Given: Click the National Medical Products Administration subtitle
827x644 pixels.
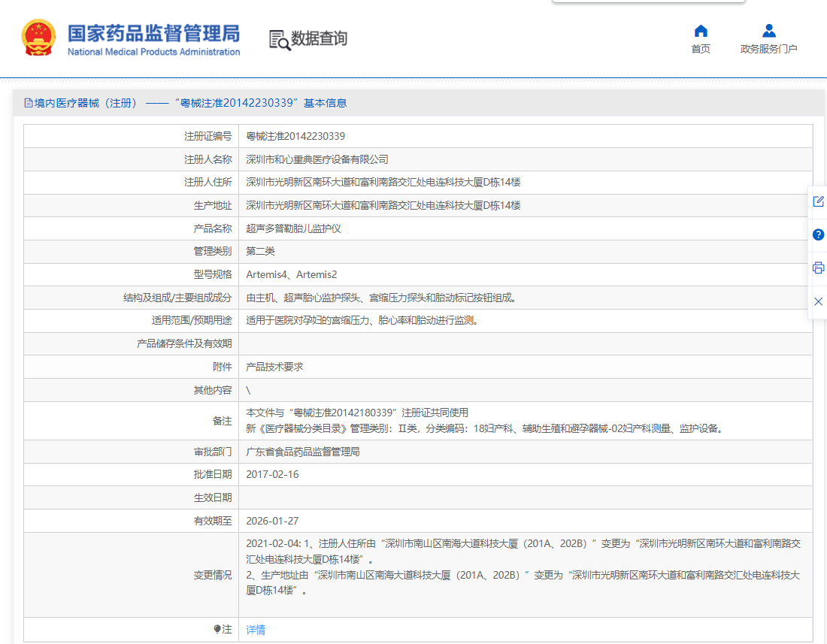Looking at the screenshot, I should click(153, 52).
